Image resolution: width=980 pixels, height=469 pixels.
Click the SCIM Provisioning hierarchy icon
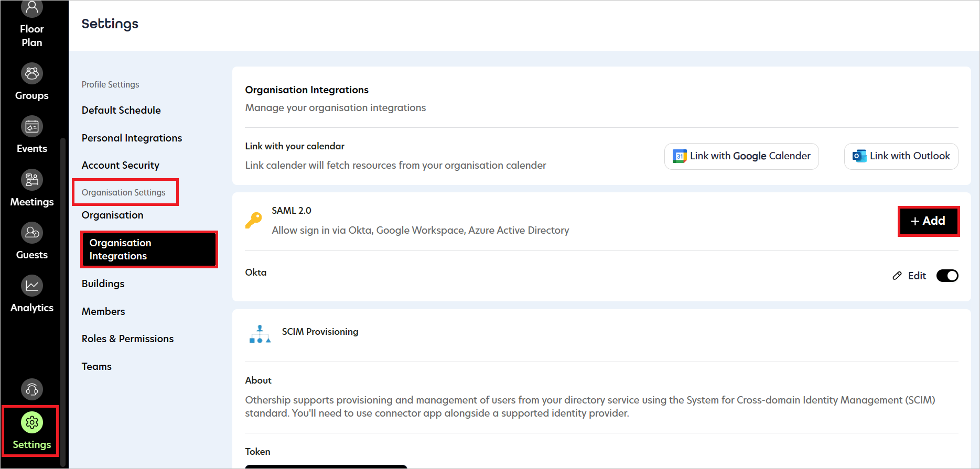click(x=260, y=334)
